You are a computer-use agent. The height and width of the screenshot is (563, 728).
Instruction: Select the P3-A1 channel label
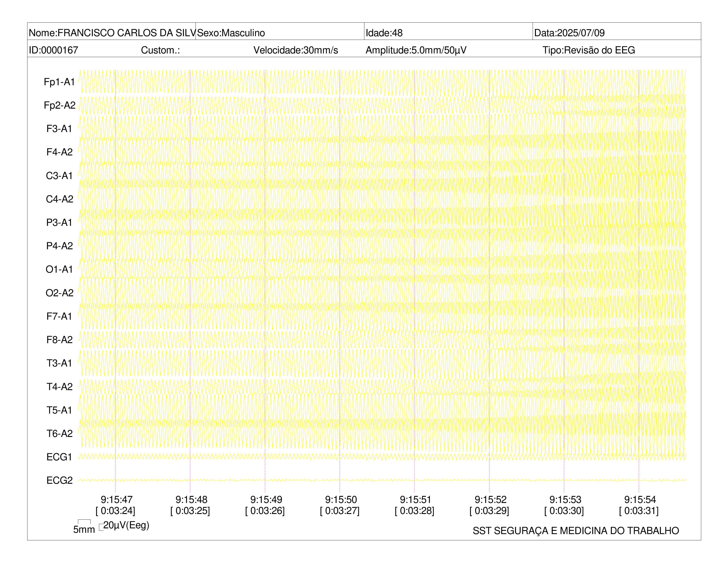tap(59, 223)
